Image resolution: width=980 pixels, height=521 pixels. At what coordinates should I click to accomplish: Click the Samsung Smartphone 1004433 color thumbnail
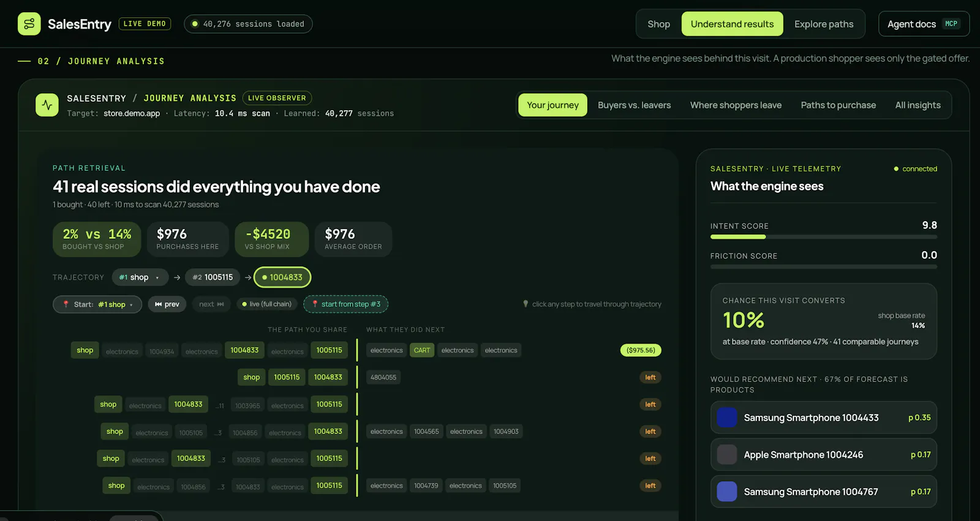(x=727, y=418)
